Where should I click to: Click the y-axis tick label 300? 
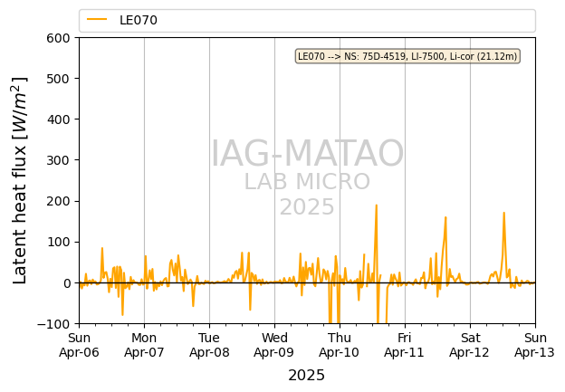click(58, 160)
